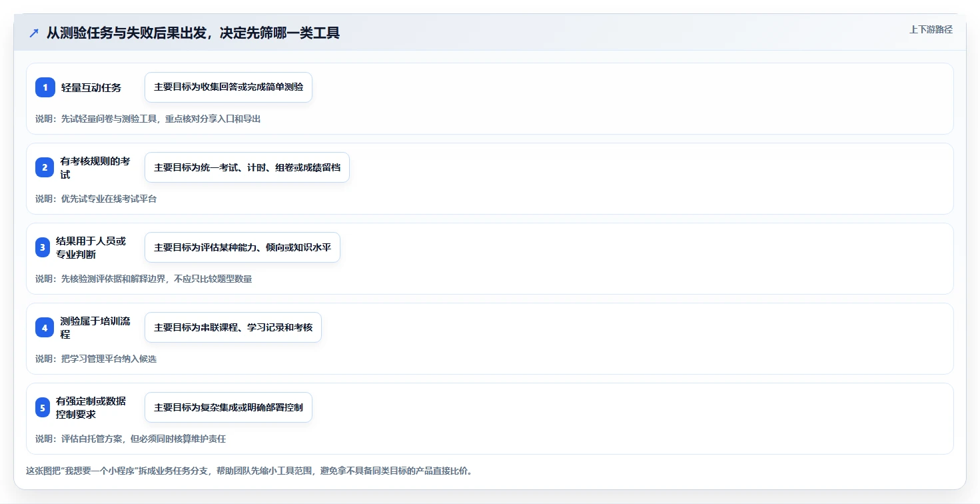
Task: Click the 主要目标为串联课程、学习记录和考核 chip
Action: click(x=233, y=327)
